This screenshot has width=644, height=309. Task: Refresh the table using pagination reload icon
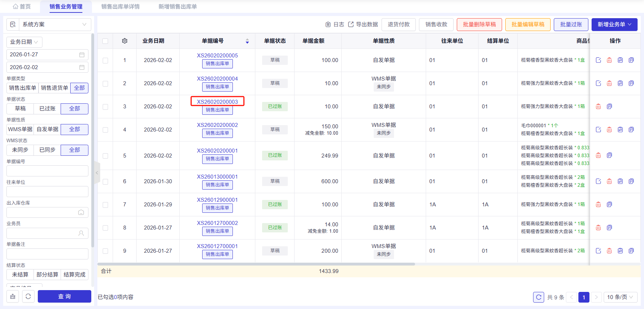tap(538, 297)
